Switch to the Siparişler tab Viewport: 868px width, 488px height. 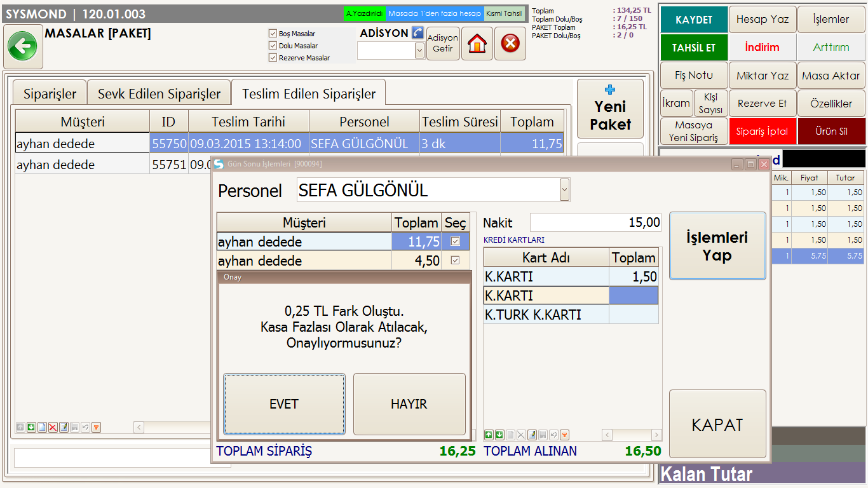coord(50,94)
